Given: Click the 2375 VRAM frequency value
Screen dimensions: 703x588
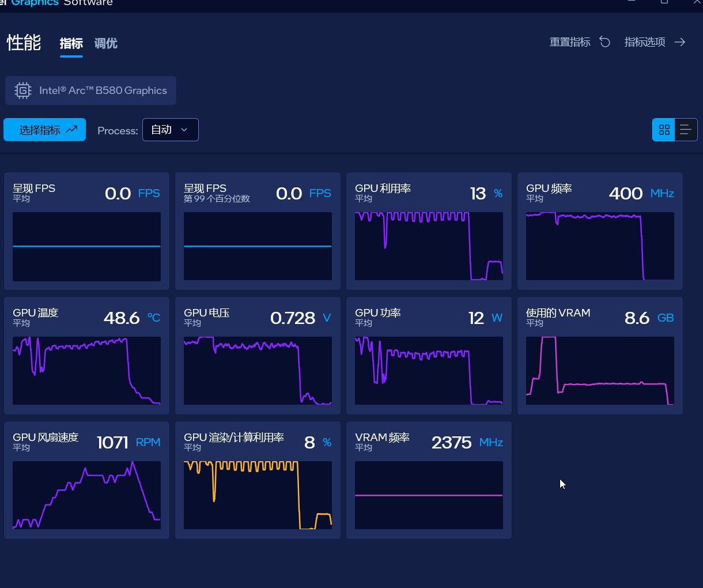Looking at the screenshot, I should [452, 442].
